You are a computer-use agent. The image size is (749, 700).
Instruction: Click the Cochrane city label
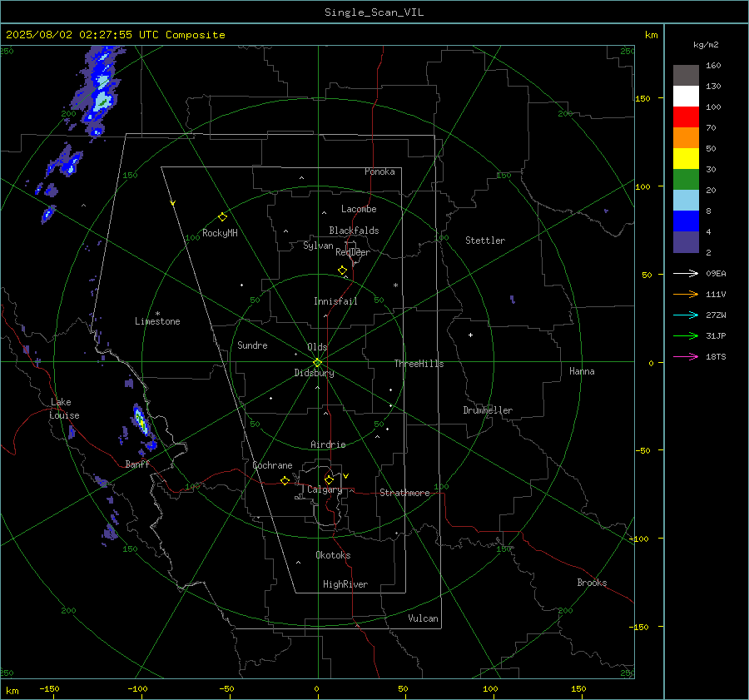point(272,465)
